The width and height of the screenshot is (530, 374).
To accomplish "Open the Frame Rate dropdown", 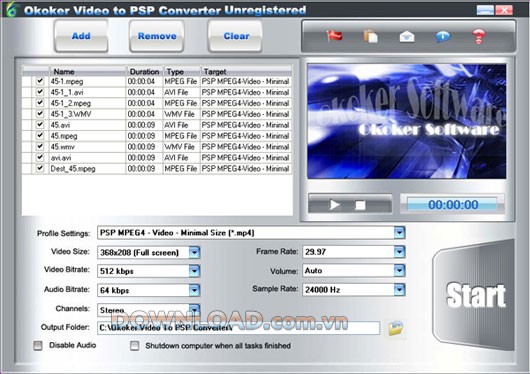I will point(399,252).
